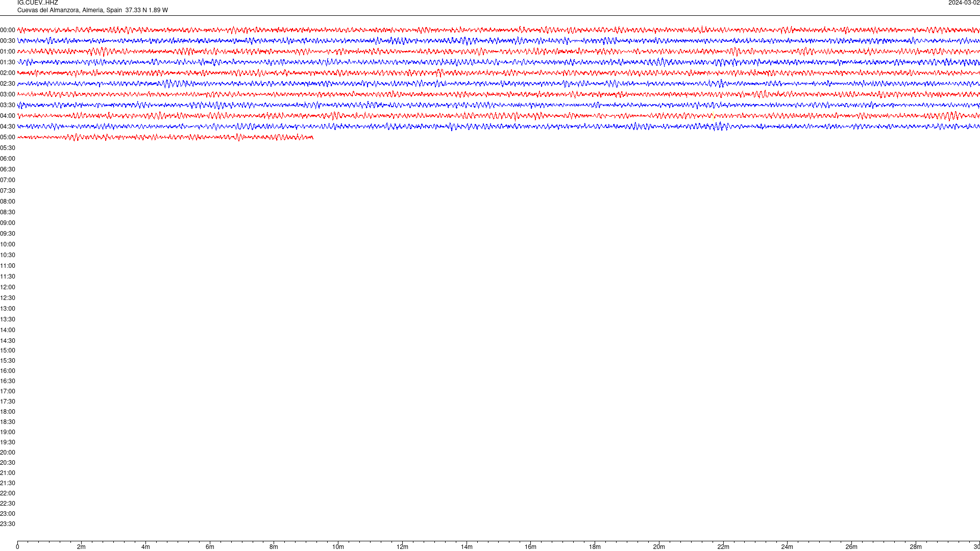Click the 21:00 time label
The image size is (980, 551).
tap(8, 473)
